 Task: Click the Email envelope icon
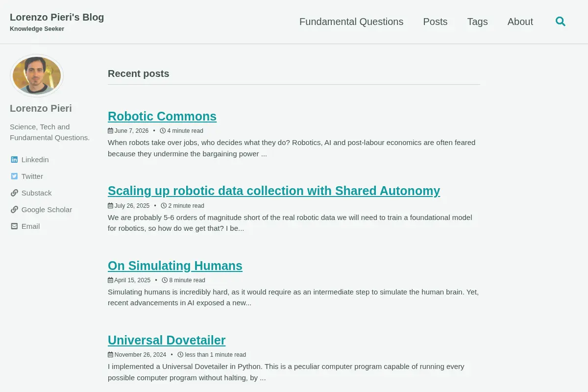click(14, 226)
